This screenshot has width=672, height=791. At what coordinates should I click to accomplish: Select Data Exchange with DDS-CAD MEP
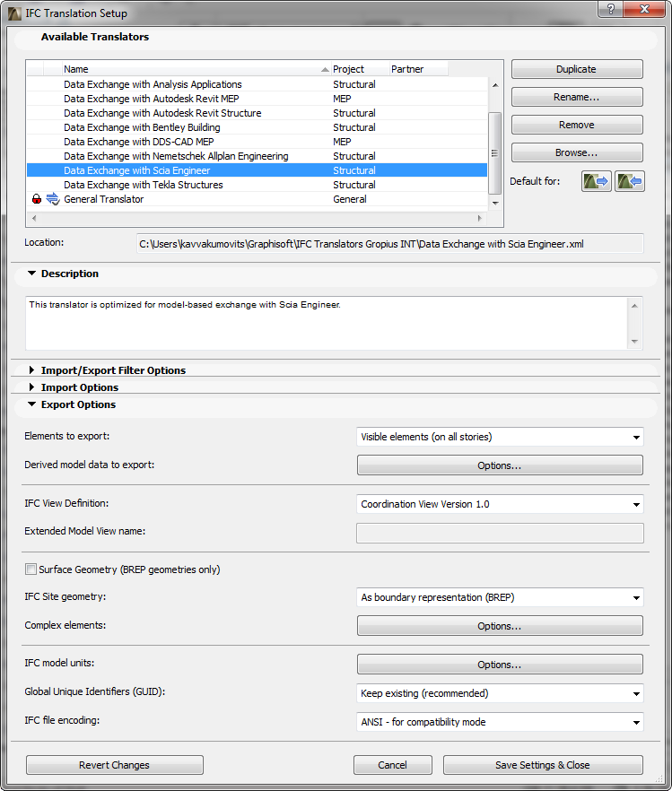[x=257, y=142]
